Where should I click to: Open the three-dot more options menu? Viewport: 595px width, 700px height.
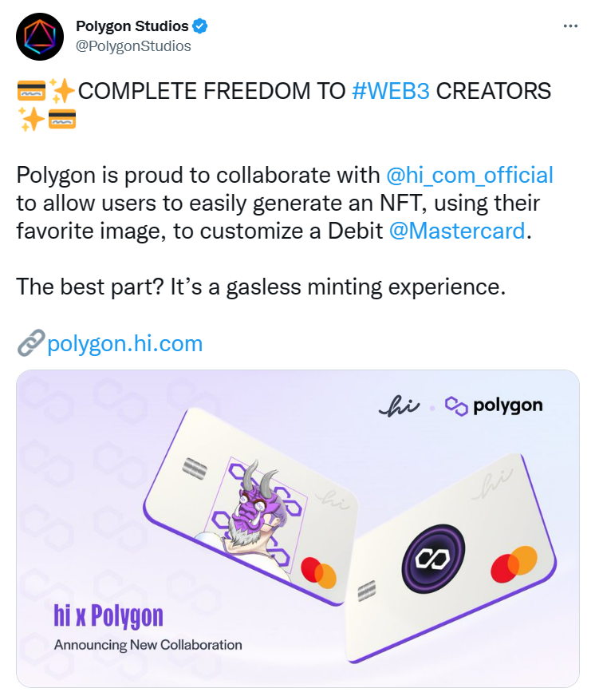pos(570,26)
